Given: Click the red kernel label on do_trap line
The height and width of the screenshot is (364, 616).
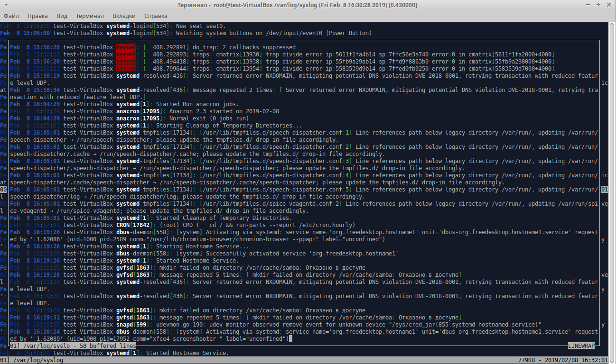Looking at the screenshot, I should (x=126, y=47).
